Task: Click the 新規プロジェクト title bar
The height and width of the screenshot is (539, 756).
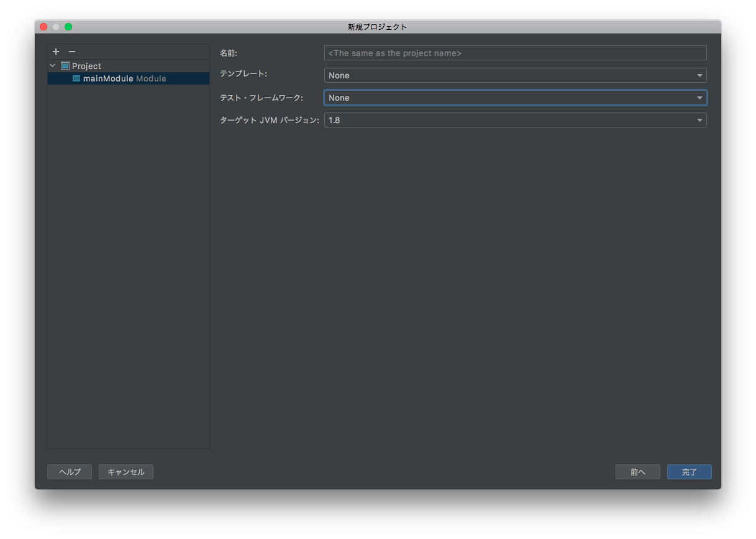Action: [378, 27]
